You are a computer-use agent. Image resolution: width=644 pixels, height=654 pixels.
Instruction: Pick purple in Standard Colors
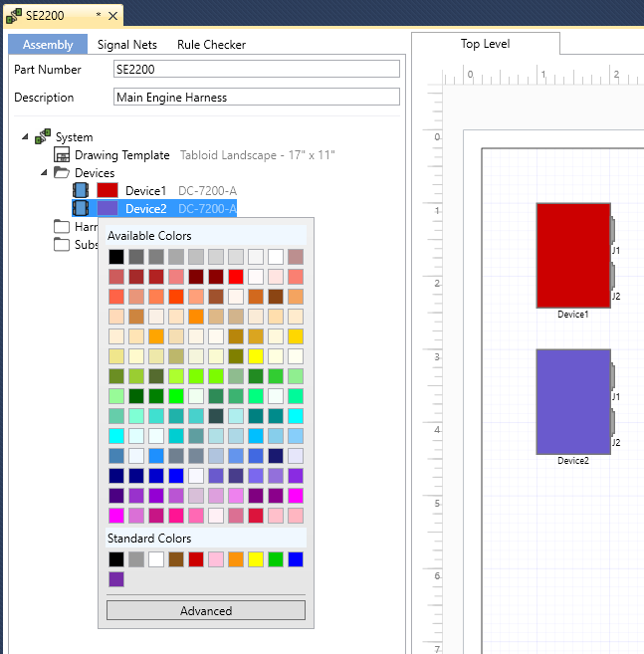pos(116,579)
